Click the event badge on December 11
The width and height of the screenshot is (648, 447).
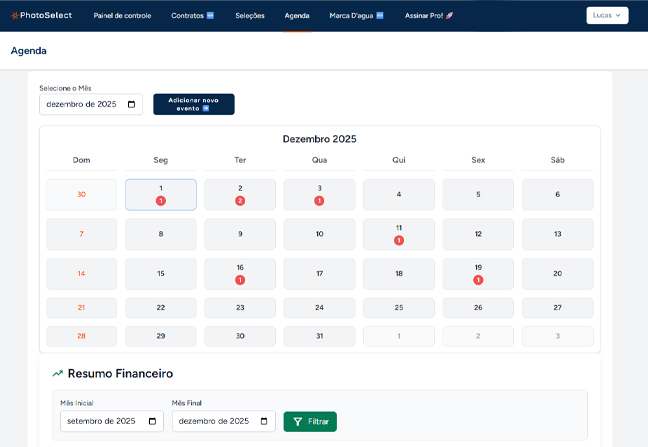(x=399, y=240)
